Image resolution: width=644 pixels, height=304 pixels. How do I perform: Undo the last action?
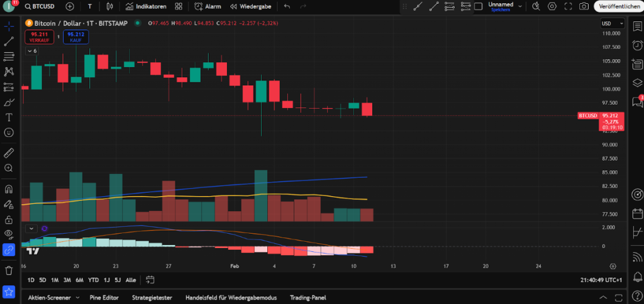[x=287, y=6]
